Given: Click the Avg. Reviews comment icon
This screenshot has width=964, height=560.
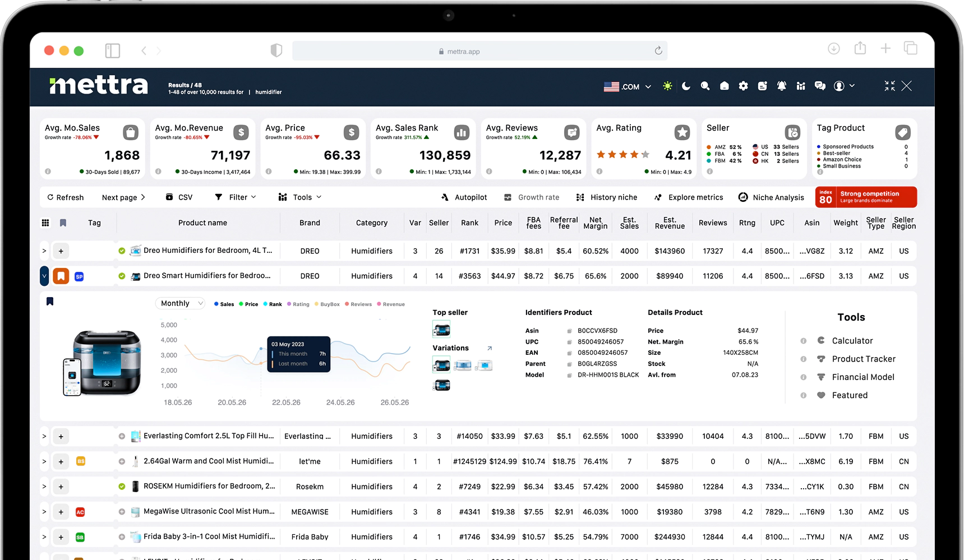Looking at the screenshot, I should click(x=572, y=132).
